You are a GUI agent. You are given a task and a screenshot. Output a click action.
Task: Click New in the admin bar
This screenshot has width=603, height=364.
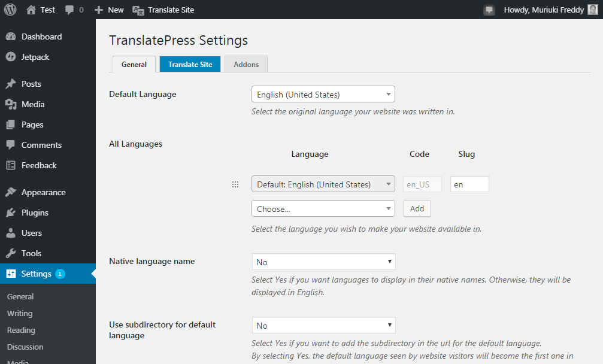[x=116, y=10]
